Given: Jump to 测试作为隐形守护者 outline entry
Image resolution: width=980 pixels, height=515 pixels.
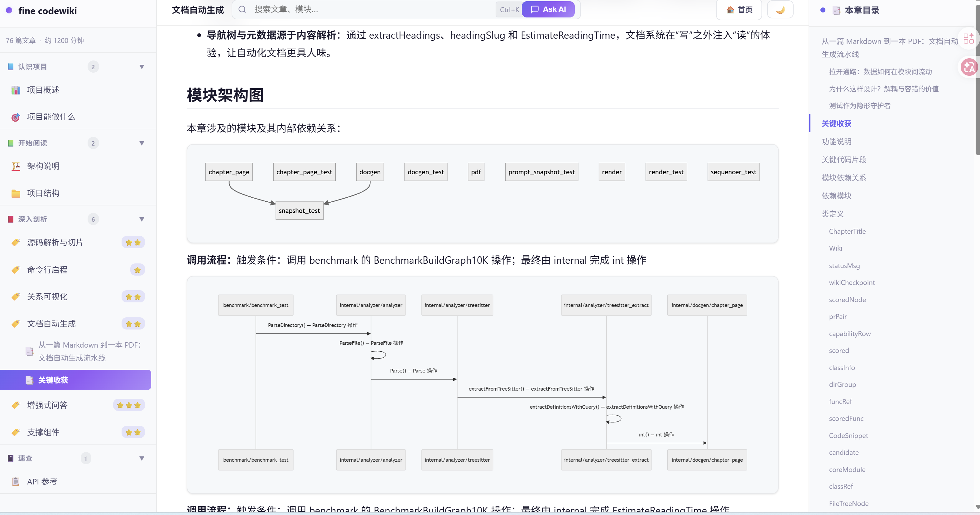Looking at the screenshot, I should [x=859, y=106].
